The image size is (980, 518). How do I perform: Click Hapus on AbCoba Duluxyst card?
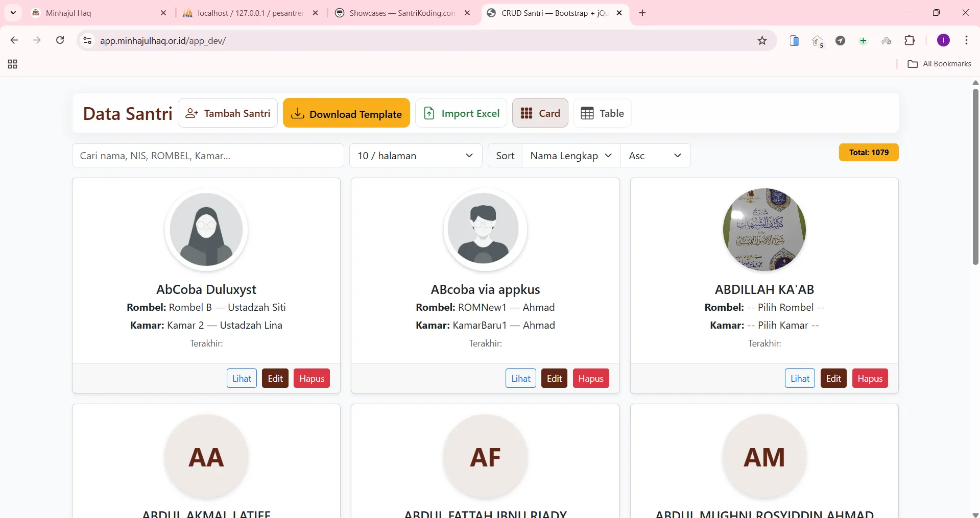[x=312, y=378]
